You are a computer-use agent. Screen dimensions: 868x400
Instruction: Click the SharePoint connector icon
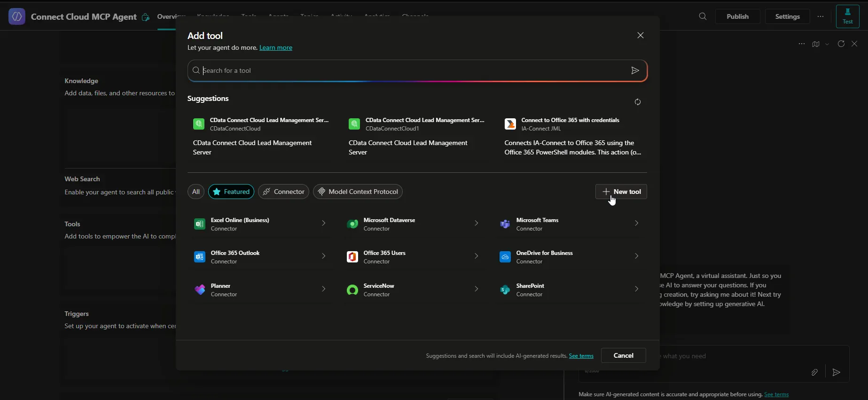click(505, 290)
